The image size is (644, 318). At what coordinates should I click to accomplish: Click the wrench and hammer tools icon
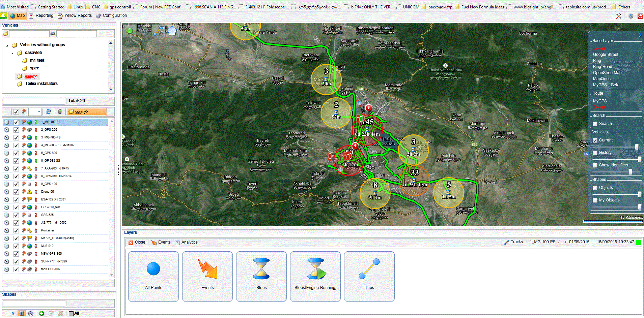(618, 16)
